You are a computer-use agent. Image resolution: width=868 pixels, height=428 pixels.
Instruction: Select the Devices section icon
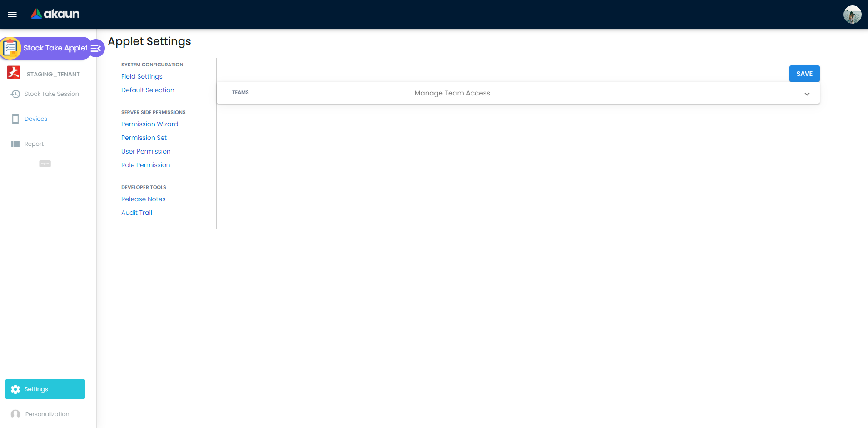pos(15,119)
